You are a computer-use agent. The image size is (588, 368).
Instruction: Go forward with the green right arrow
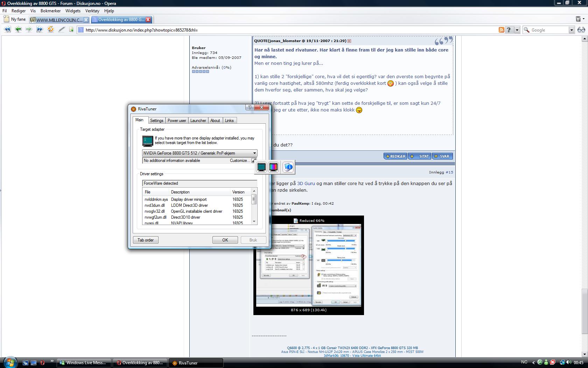click(29, 30)
